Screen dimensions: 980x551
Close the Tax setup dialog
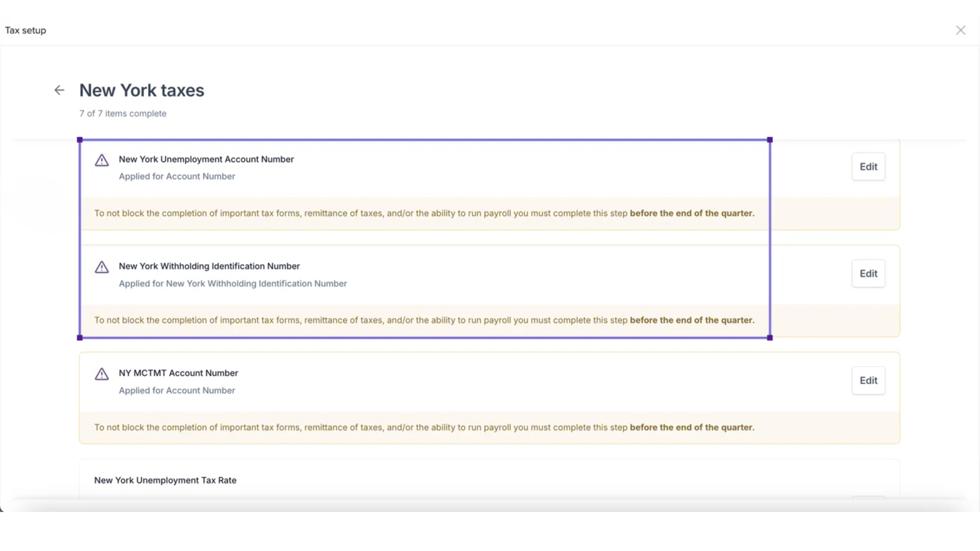(x=960, y=30)
